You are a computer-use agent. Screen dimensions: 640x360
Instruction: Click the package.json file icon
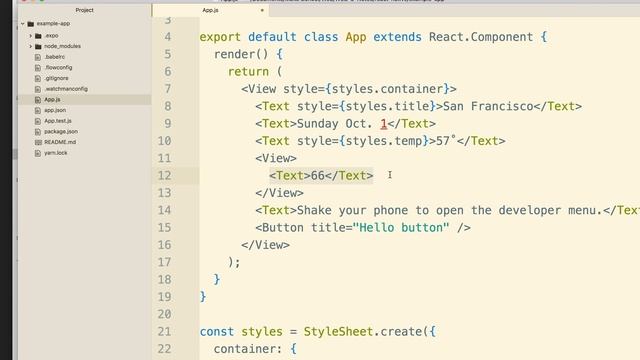38,132
